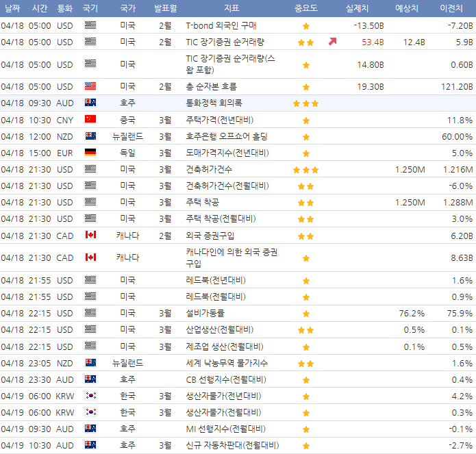Click the actual value 19.30B
This screenshot has height=454, width=476.
pyautogui.click(x=371, y=87)
